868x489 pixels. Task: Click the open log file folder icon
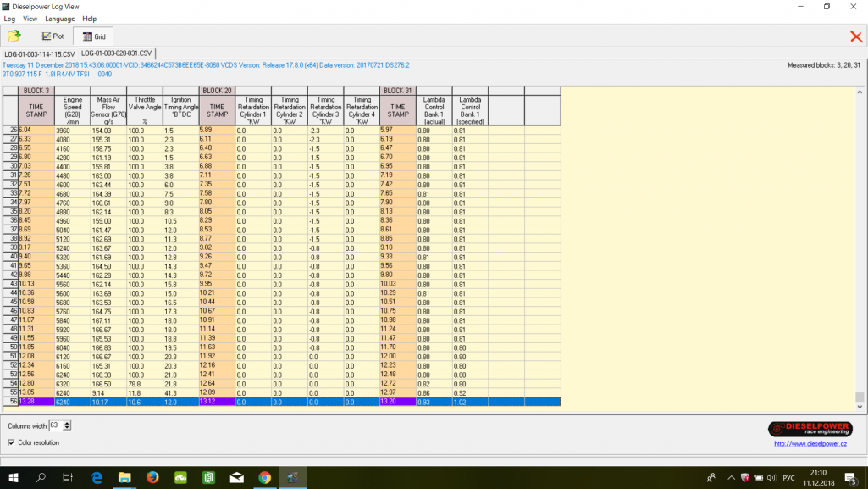(14, 36)
